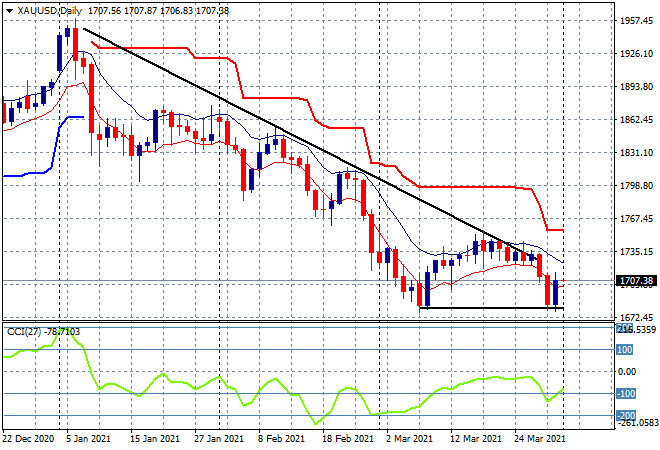Click the XAUUSD,Daily chart title

[50, 11]
